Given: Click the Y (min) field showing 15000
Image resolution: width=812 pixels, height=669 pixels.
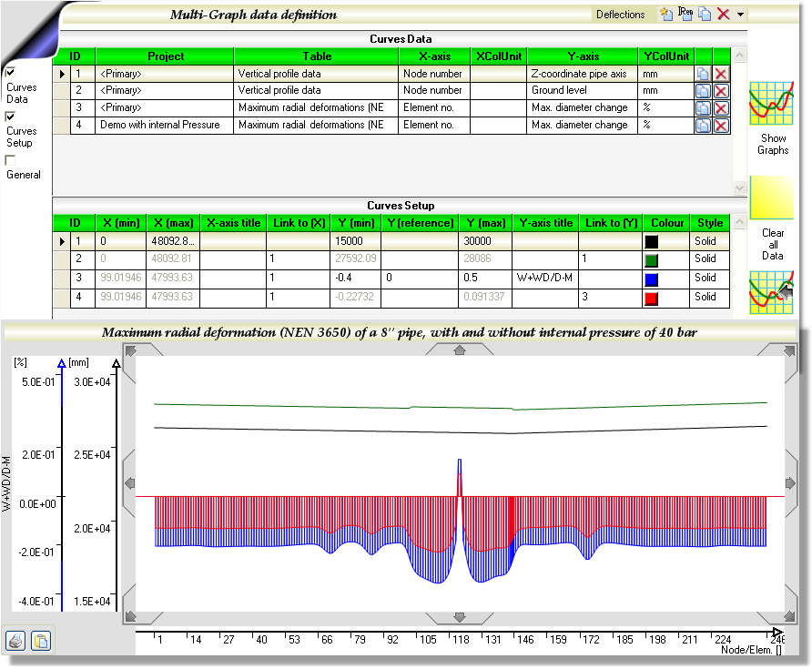Looking at the screenshot, I should (x=355, y=242).
